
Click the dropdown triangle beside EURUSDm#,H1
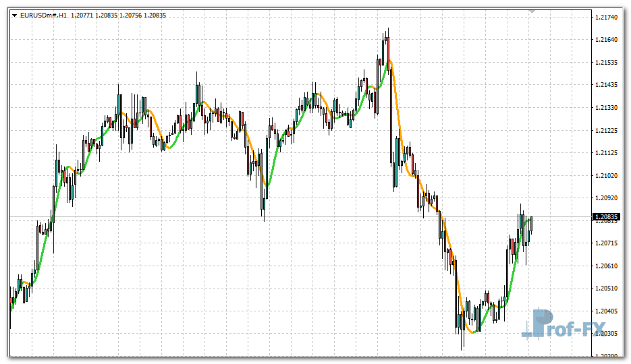(14, 15)
